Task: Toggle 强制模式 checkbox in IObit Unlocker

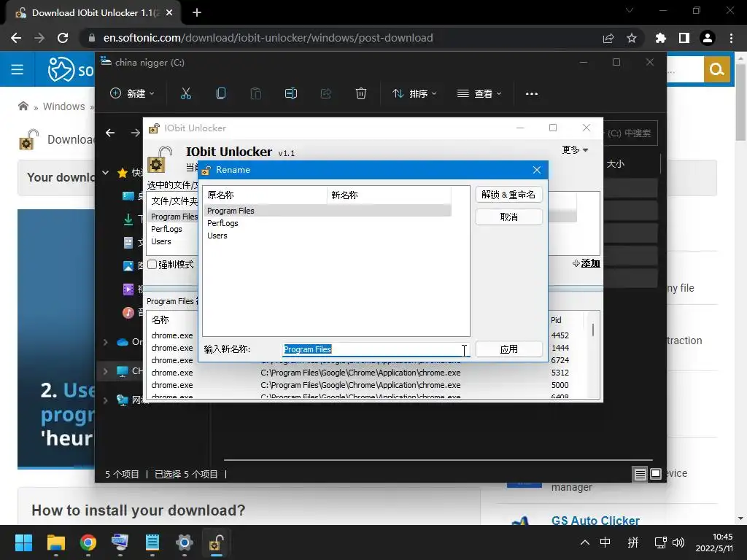Action: [x=152, y=264]
